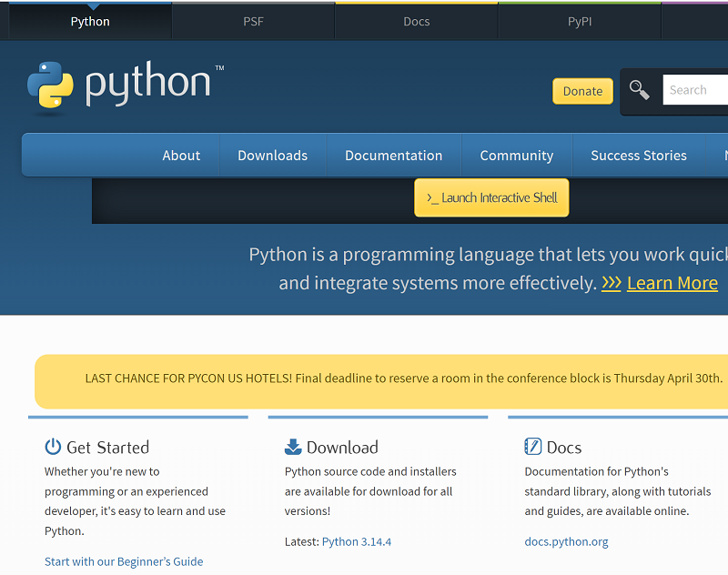Click the Download arrow icon

293,447
